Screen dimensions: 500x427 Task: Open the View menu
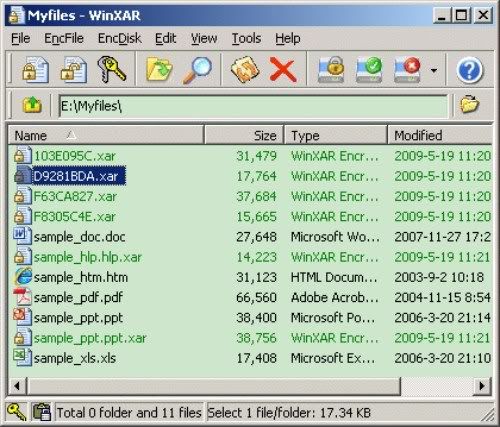[204, 38]
